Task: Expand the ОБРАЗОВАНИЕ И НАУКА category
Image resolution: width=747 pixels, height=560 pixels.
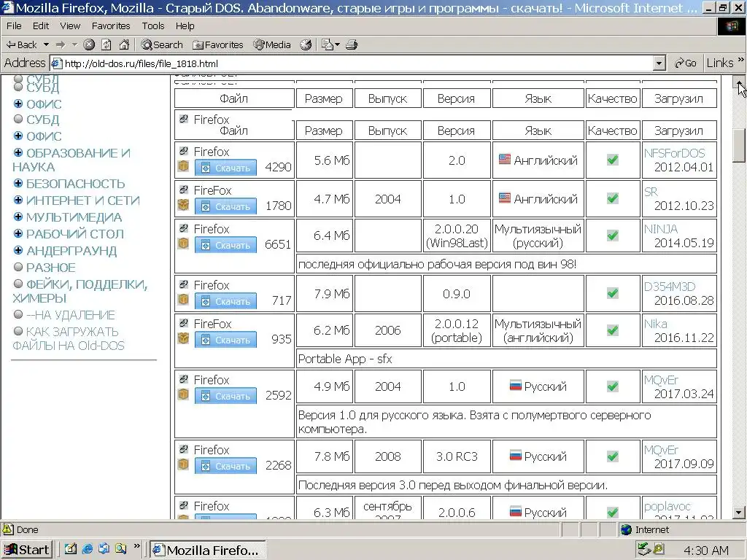Action: (18, 153)
